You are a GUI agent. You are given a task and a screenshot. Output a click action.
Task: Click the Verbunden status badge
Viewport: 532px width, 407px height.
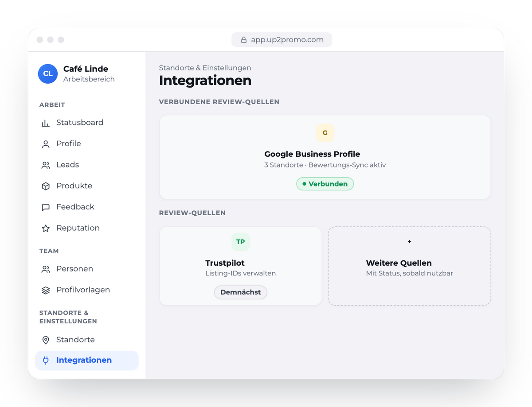pos(325,184)
